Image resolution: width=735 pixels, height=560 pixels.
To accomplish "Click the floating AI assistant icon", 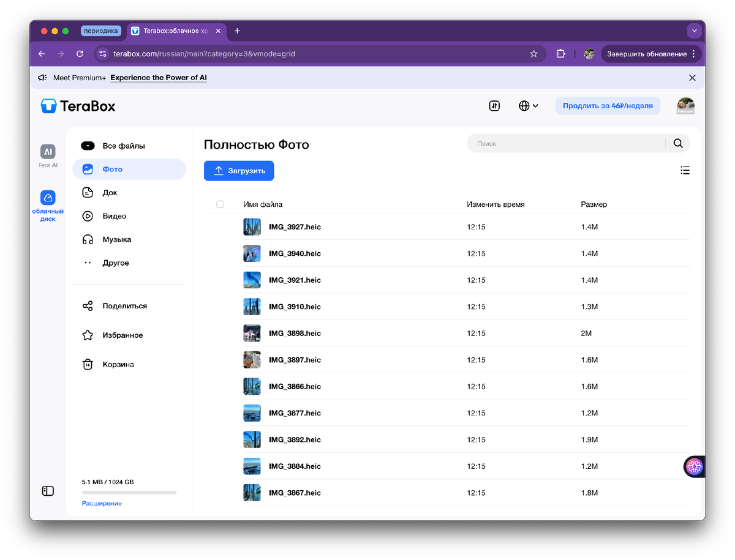I will [x=694, y=467].
